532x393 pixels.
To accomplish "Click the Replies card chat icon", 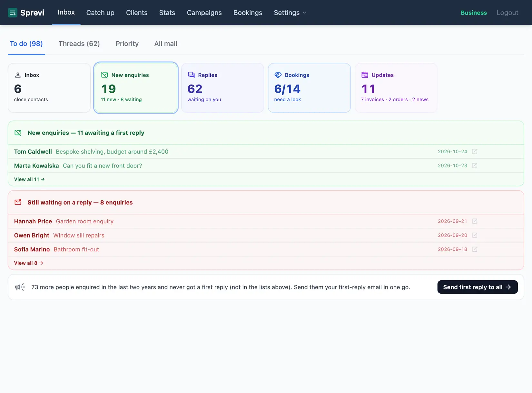I will pyautogui.click(x=191, y=75).
